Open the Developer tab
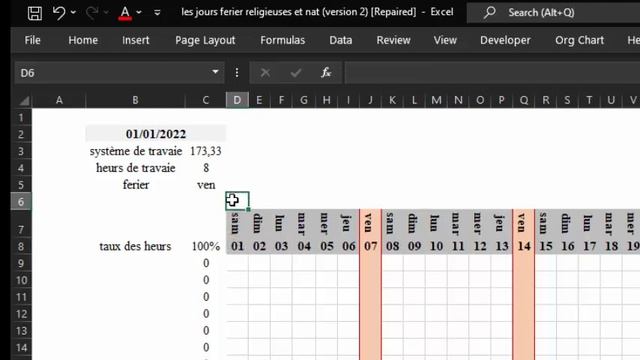 pyautogui.click(x=505, y=40)
